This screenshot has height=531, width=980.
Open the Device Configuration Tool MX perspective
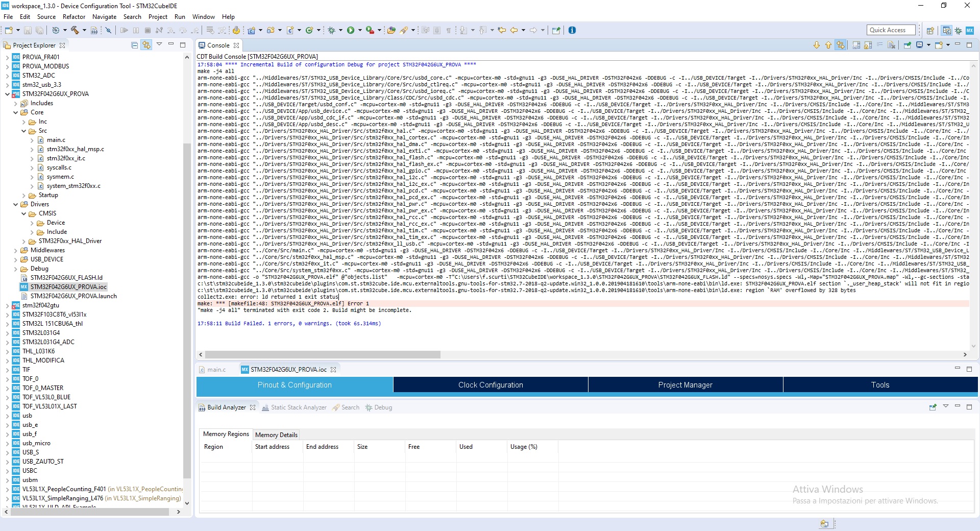pyautogui.click(x=969, y=31)
